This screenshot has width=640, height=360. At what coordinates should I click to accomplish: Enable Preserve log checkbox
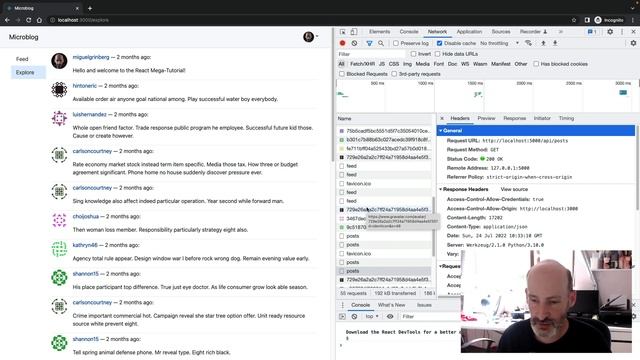point(396,43)
